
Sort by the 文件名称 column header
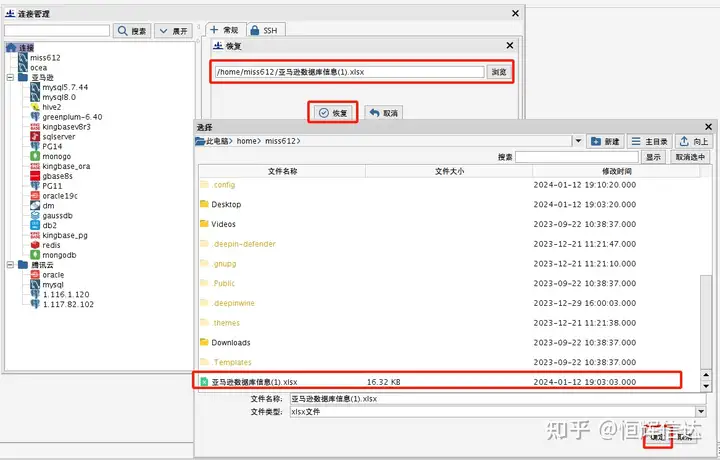tap(282, 171)
